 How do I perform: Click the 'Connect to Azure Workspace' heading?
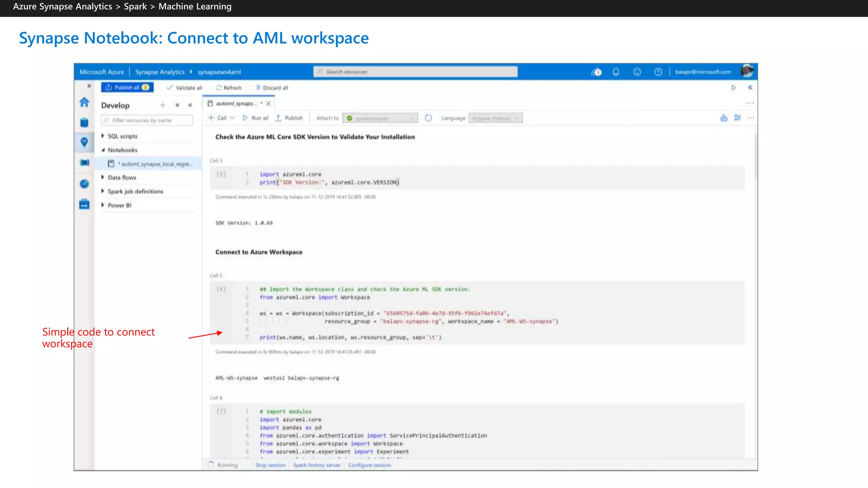[x=259, y=252]
